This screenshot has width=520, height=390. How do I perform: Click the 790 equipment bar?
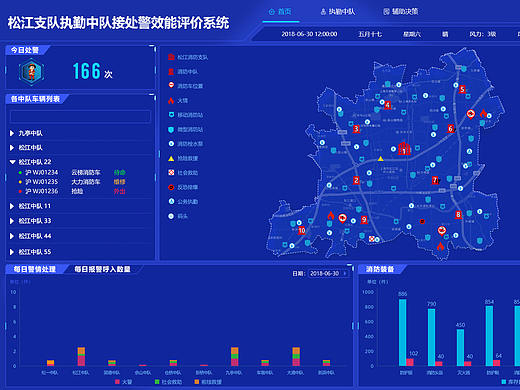coord(431,337)
